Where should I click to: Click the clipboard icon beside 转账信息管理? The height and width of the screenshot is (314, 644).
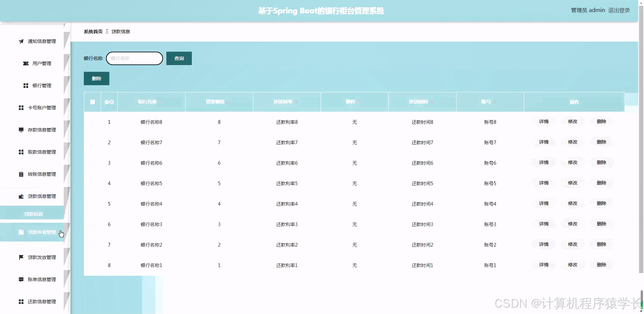click(21, 174)
